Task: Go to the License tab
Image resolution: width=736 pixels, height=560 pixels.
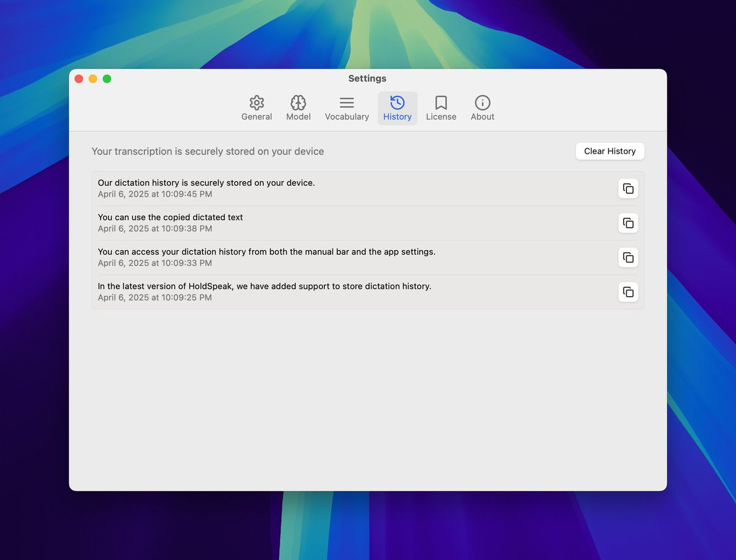Action: point(441,109)
